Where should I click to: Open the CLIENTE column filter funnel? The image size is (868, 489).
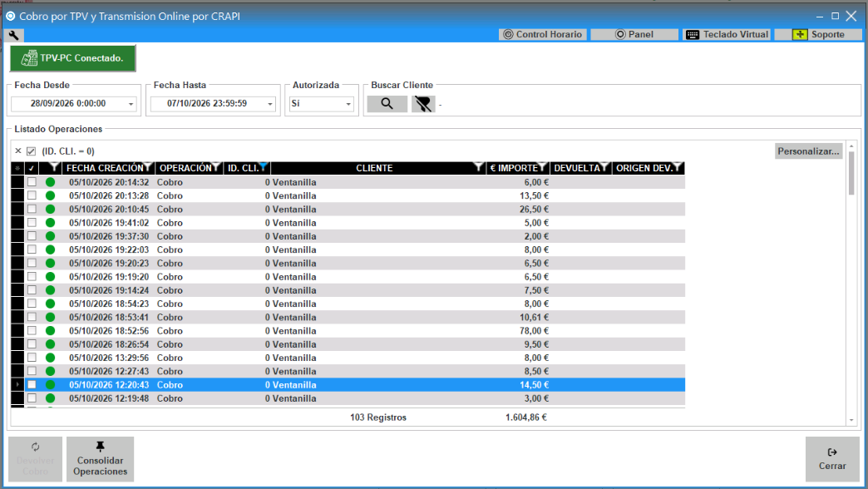tap(479, 166)
